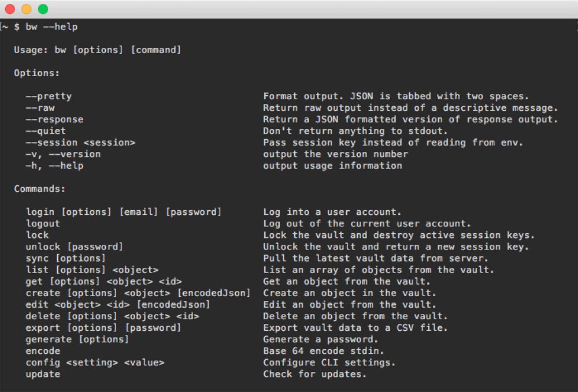Click the green maximize window button
The image size is (578, 392).
43,9
